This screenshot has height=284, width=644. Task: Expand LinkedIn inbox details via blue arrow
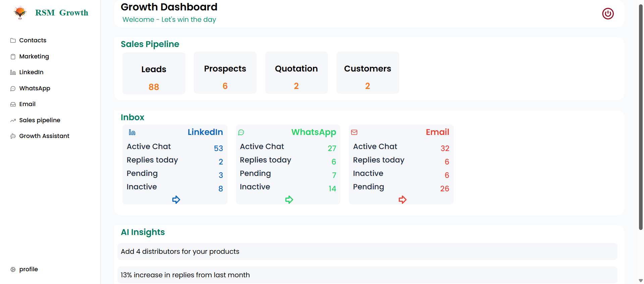click(176, 199)
